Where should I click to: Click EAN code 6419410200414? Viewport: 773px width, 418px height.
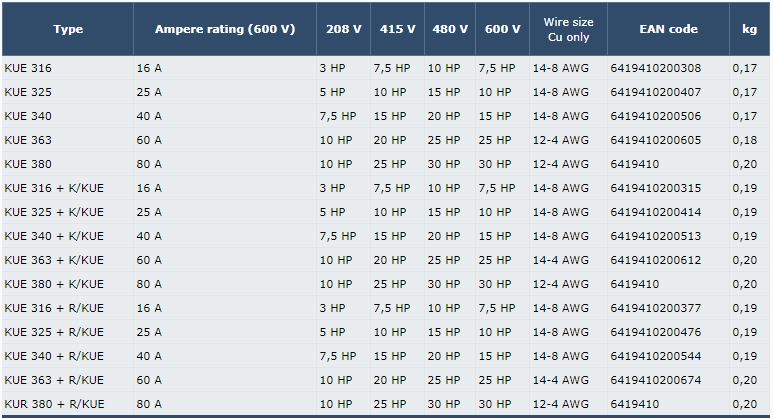pyautogui.click(x=656, y=212)
